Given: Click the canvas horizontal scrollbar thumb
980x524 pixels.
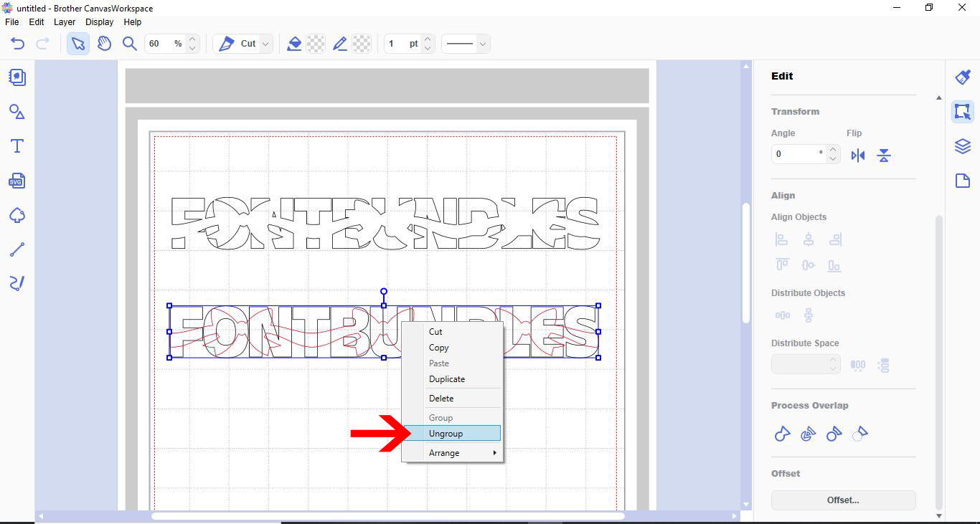Looking at the screenshot, I should (x=387, y=516).
